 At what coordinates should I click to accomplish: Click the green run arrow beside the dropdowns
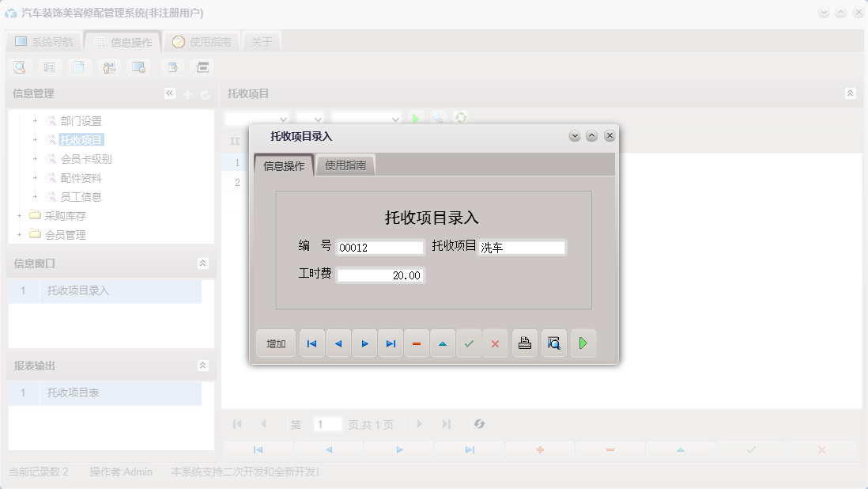(417, 118)
